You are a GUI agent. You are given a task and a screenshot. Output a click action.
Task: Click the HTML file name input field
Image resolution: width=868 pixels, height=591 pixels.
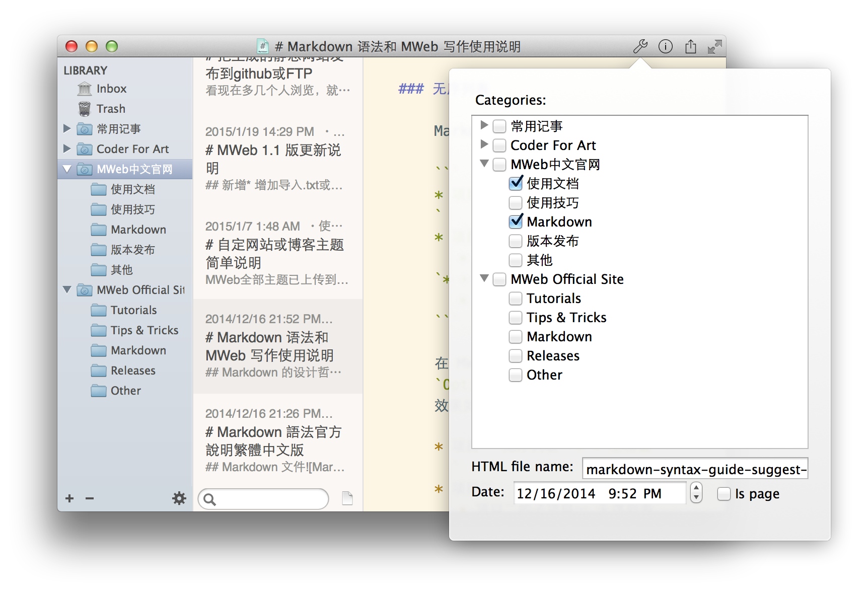point(695,469)
